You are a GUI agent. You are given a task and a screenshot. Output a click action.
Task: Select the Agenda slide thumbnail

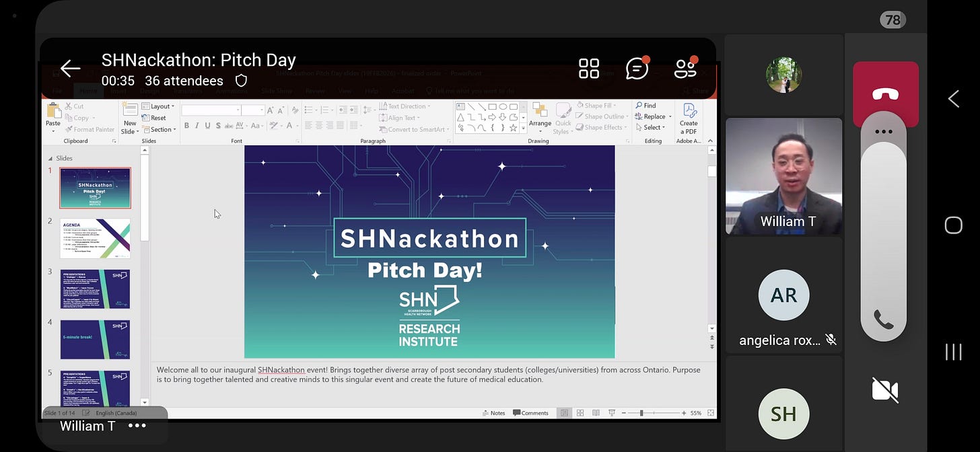pos(95,238)
